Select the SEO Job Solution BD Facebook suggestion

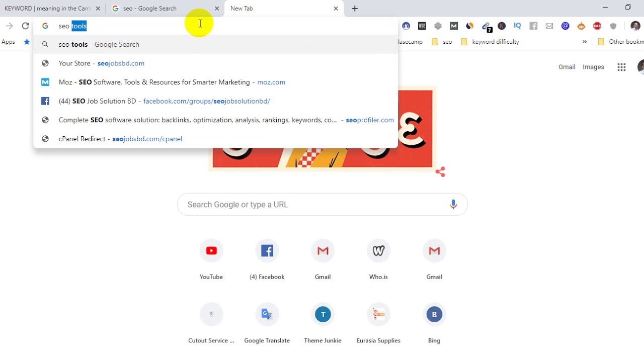tap(215, 101)
